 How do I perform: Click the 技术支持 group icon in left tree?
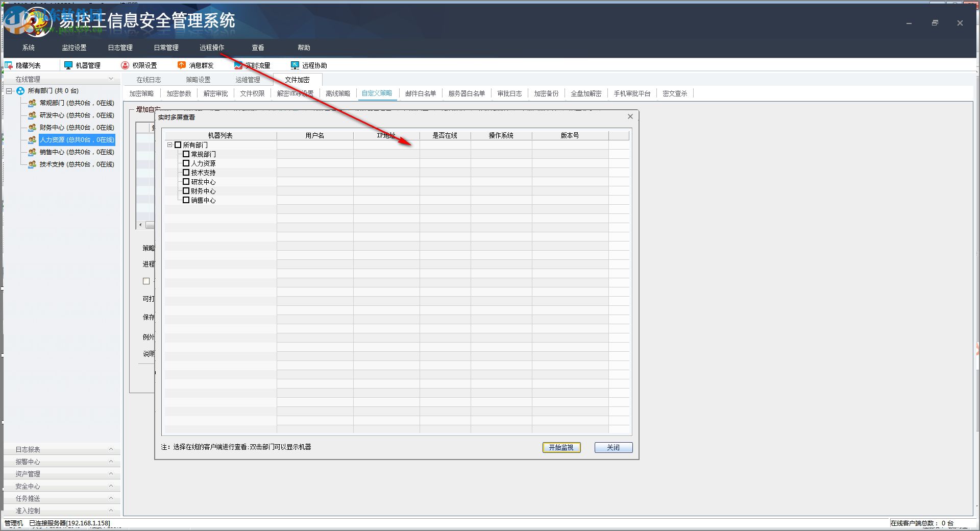(x=32, y=164)
